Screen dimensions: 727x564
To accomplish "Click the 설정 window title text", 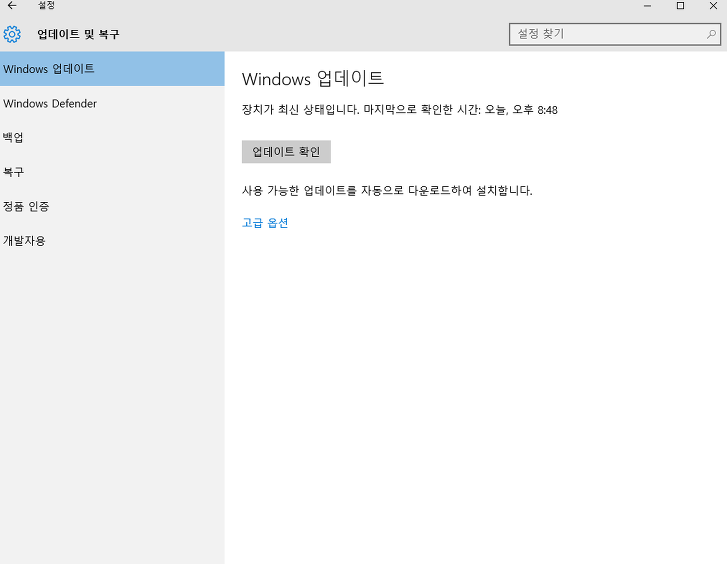I will click(46, 6).
